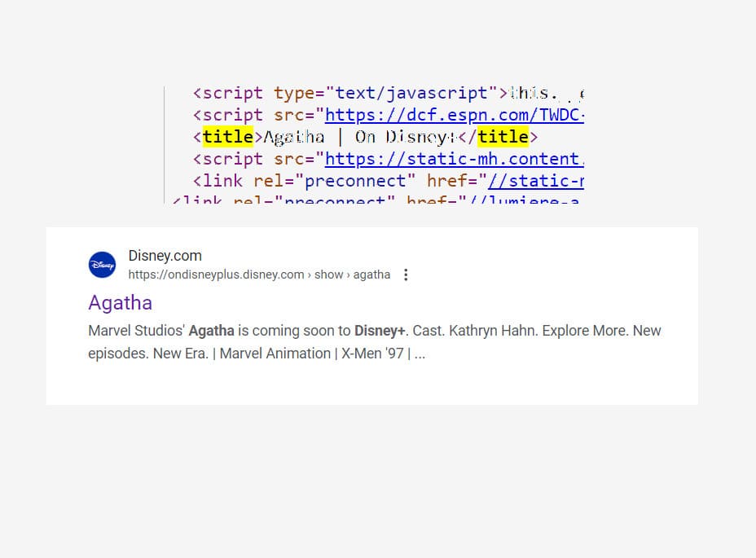Open the three-dot result options menu
The width and height of the screenshot is (756, 558).
[406, 275]
